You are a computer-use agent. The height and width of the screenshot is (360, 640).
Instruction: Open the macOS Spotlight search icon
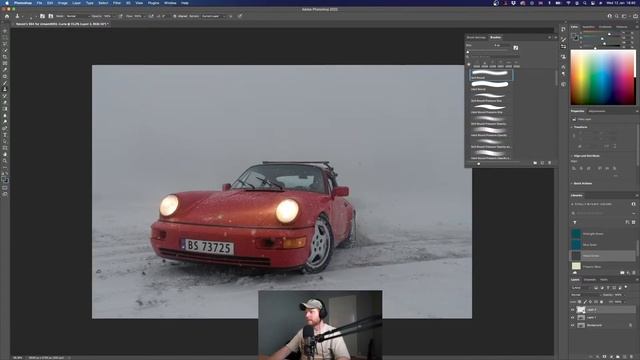point(584,3)
